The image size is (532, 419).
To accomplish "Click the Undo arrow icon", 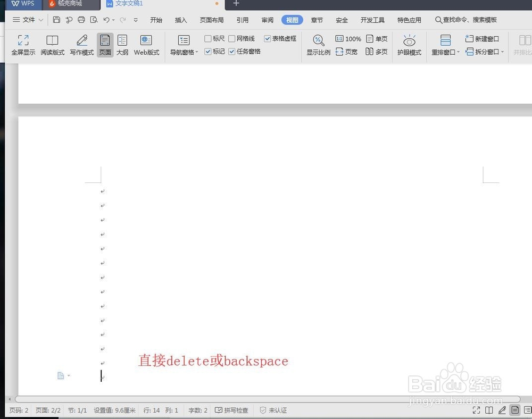I will coord(106,20).
